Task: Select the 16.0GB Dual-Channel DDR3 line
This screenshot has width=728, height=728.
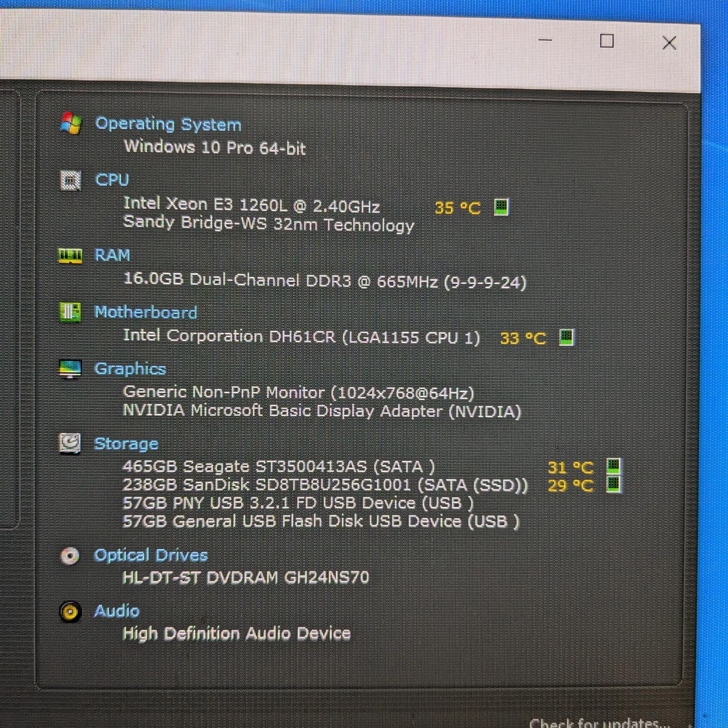Action: (325, 281)
